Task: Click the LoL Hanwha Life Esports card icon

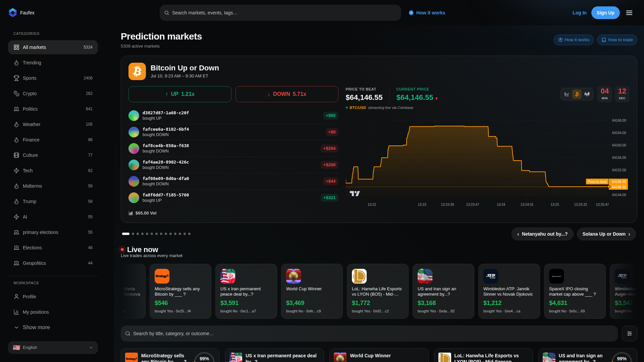Action: (359, 276)
